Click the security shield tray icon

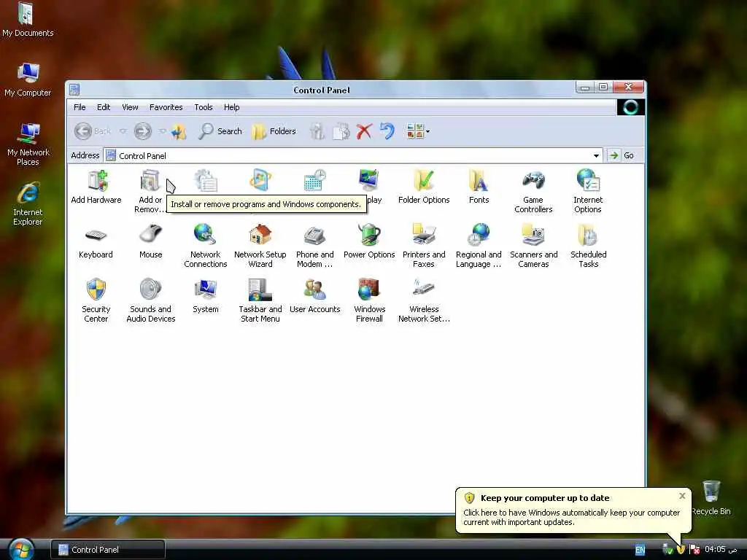[681, 550]
